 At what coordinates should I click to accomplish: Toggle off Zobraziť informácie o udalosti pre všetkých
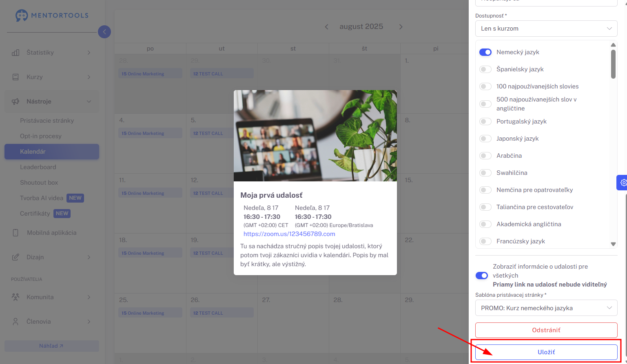(482, 276)
